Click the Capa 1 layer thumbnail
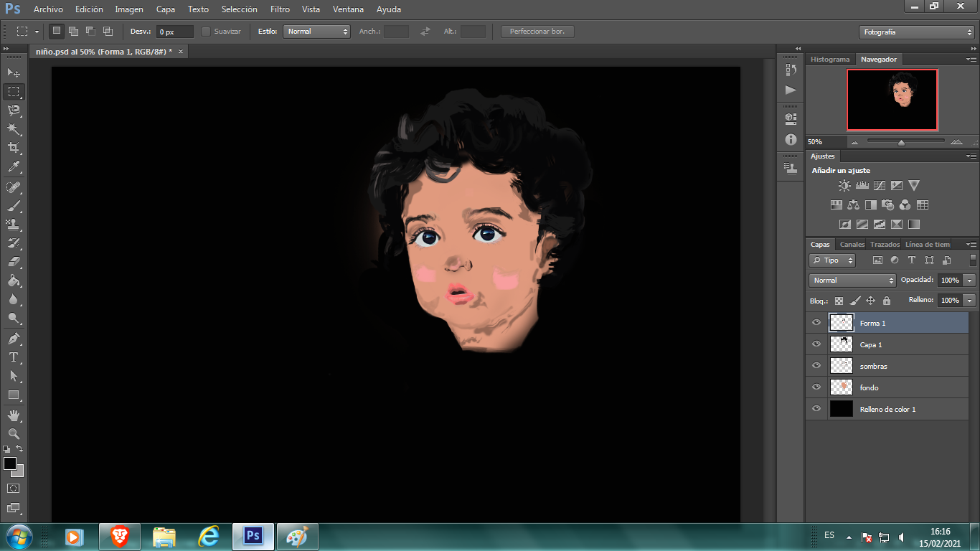Image resolution: width=980 pixels, height=551 pixels. pyautogui.click(x=841, y=344)
